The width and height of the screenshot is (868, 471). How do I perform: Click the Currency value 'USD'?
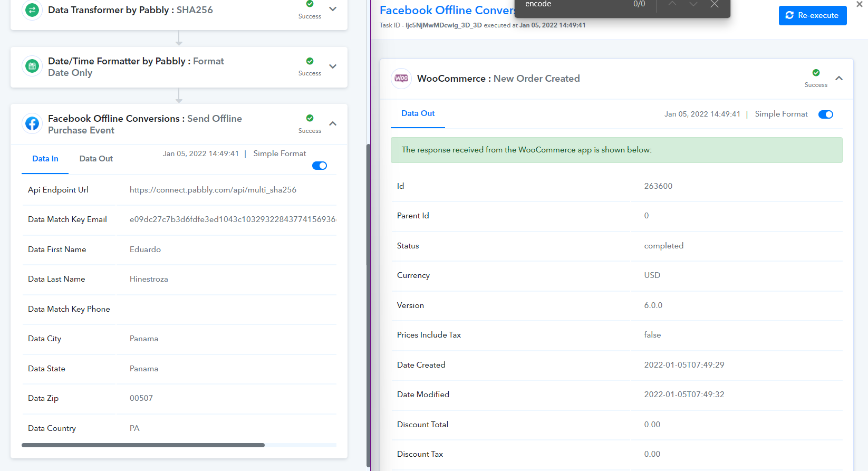click(652, 275)
